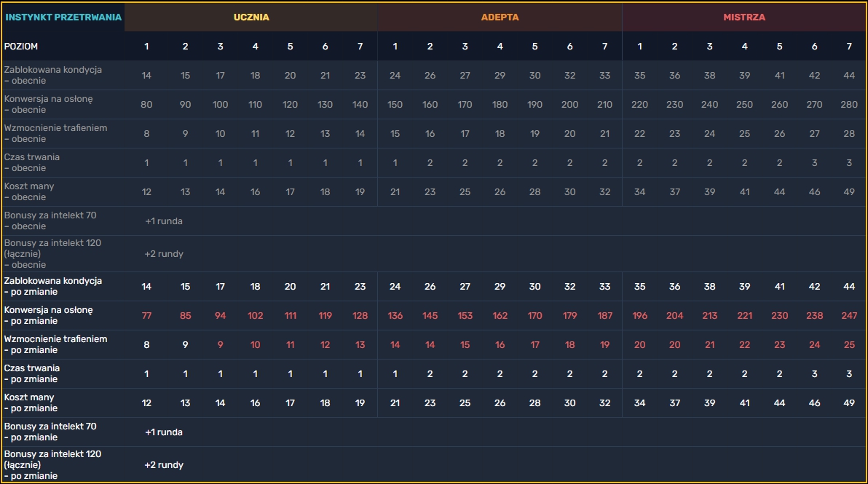Click red value 247 in Konwersja row

coord(849,316)
